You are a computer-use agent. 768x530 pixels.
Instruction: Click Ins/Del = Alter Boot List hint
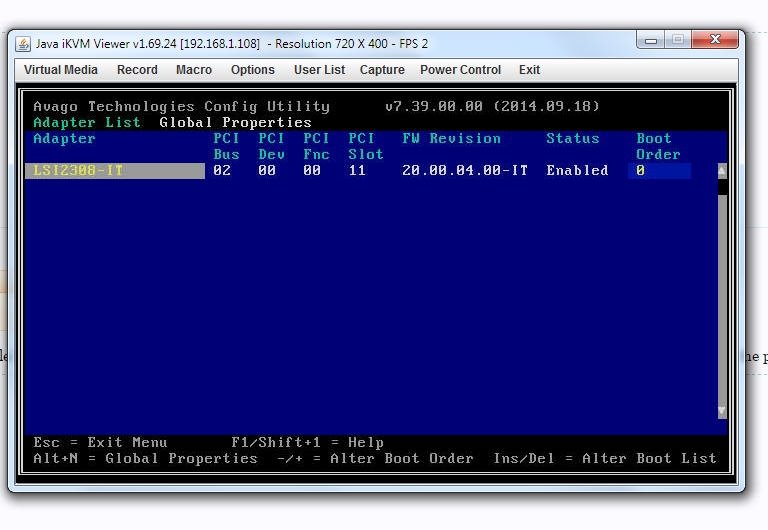coord(605,458)
